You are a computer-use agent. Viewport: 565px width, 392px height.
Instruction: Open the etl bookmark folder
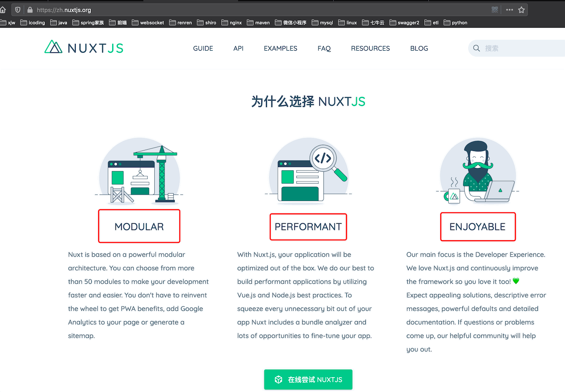431,23
